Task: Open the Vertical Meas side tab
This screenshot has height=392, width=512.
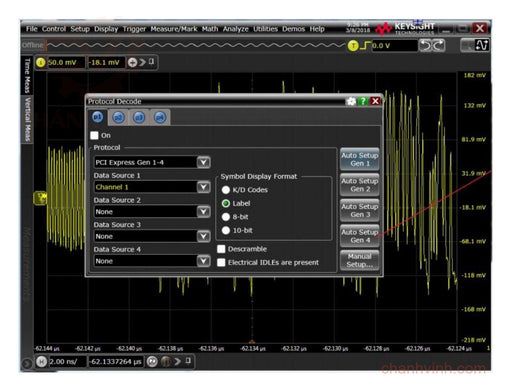Action: click(x=27, y=120)
